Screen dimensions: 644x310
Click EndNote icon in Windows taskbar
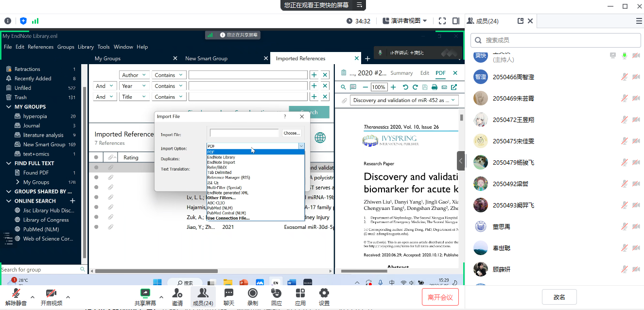point(275,283)
